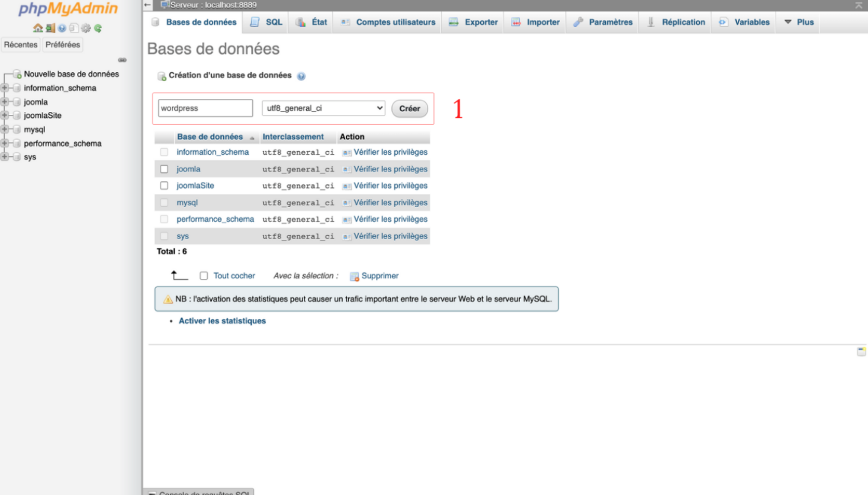The image size is (868, 495).
Task: Open the Paramètres tab
Action: click(603, 22)
